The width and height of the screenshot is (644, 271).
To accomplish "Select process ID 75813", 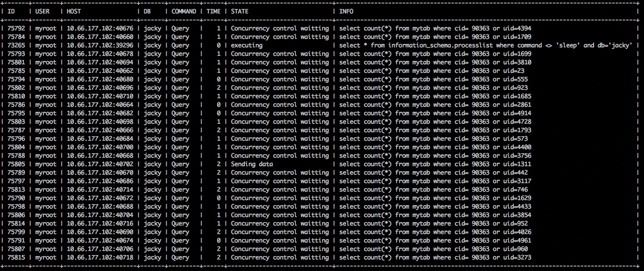I will 16,190.
